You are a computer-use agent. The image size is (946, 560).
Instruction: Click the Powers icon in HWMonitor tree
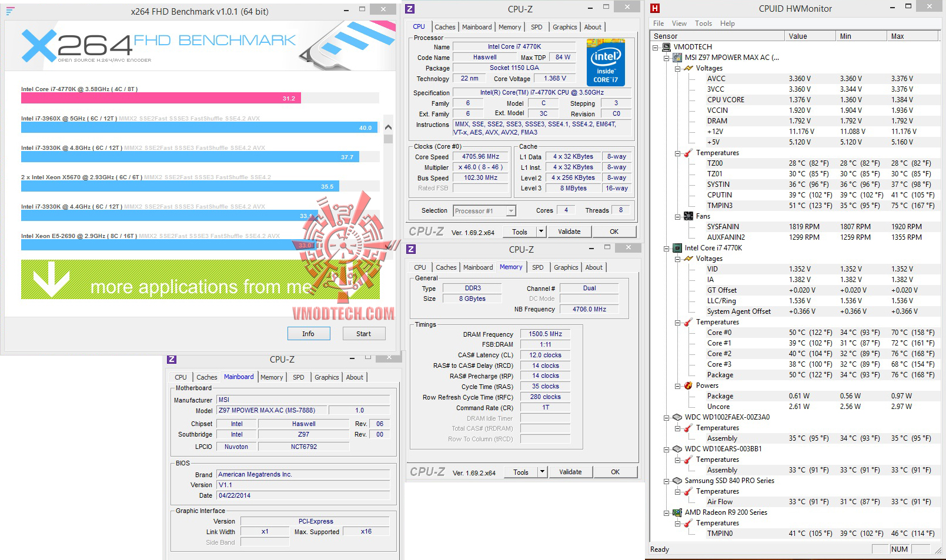(688, 385)
